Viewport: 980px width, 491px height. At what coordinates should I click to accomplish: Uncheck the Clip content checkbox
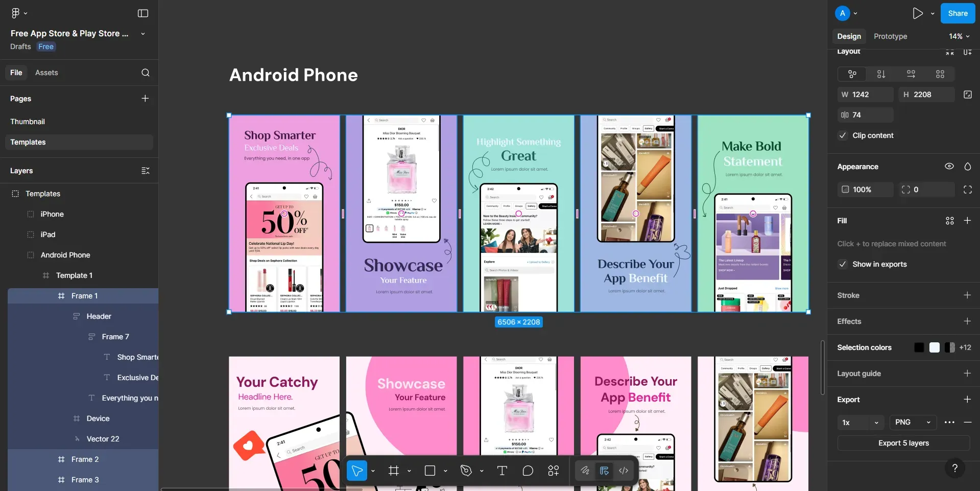(843, 135)
